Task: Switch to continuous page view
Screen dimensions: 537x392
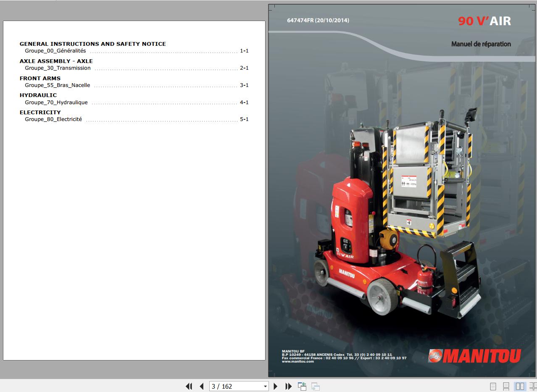Action: [x=506, y=386]
